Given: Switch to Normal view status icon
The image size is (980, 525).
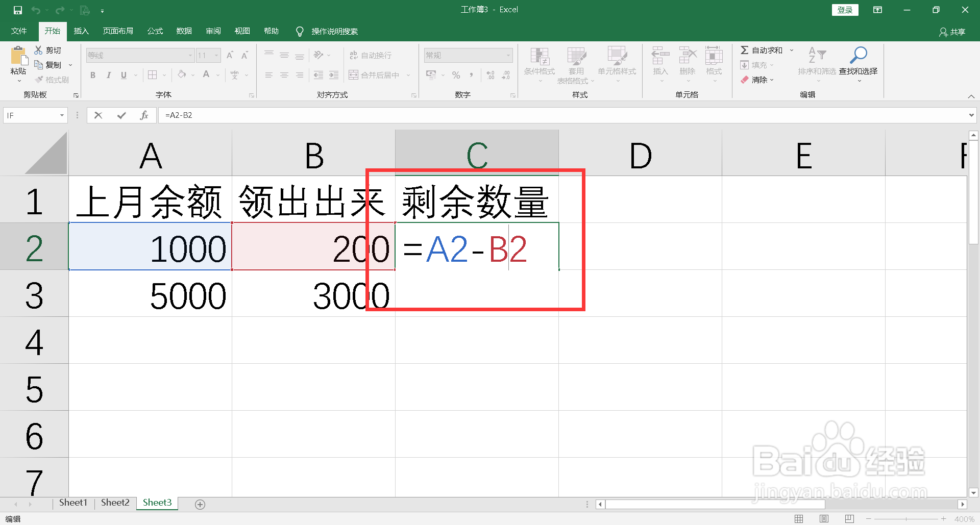Looking at the screenshot, I should pyautogui.click(x=799, y=519).
